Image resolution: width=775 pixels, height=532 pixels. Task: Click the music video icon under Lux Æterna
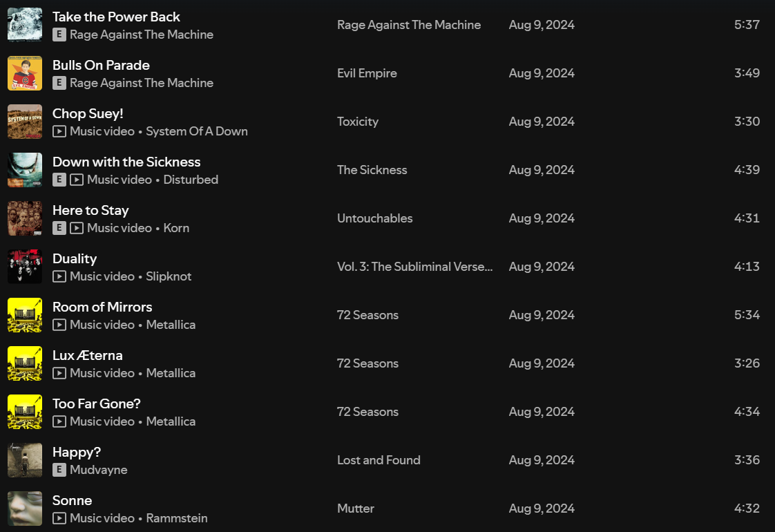59,373
